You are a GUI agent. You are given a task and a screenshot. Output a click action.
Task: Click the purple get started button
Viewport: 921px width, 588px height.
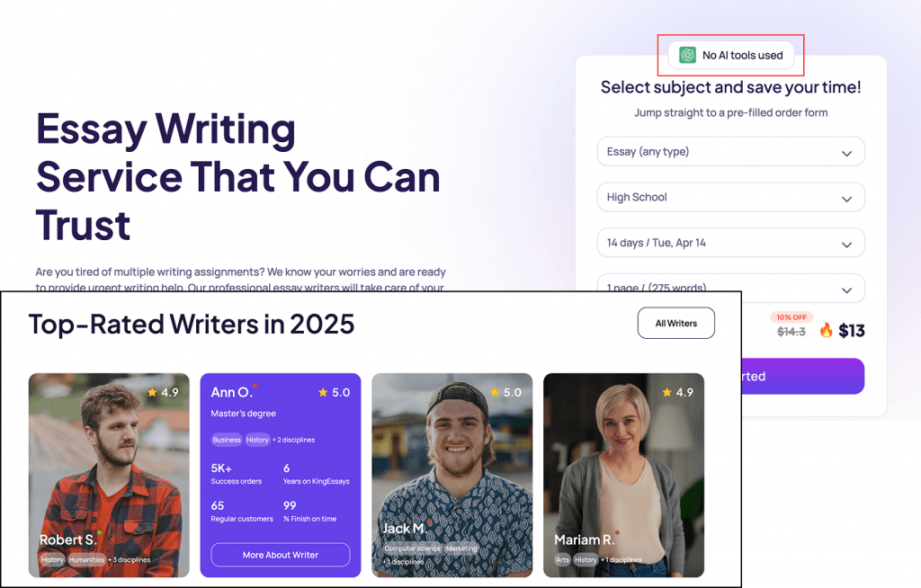click(803, 376)
